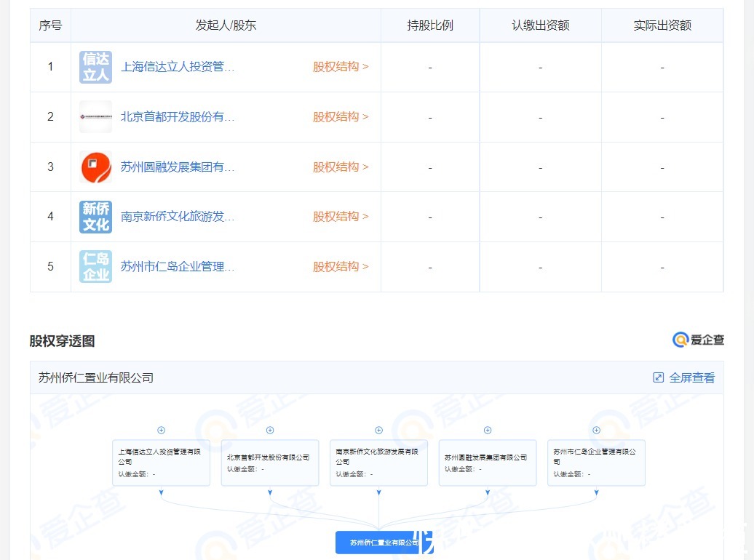Expand the plus icon above 苏州圆融发展集团 node
Image resolution: width=754 pixels, height=560 pixels.
[488, 430]
